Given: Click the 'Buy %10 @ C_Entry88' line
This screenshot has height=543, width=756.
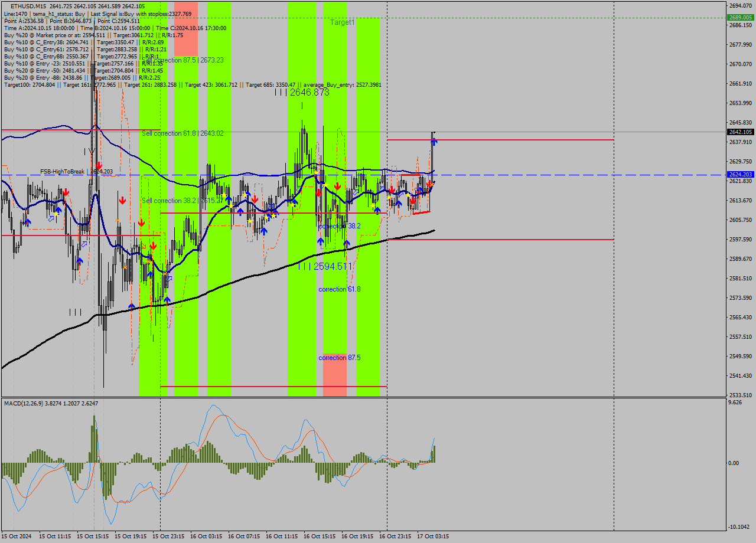Looking at the screenshot, I should click(x=82, y=56).
